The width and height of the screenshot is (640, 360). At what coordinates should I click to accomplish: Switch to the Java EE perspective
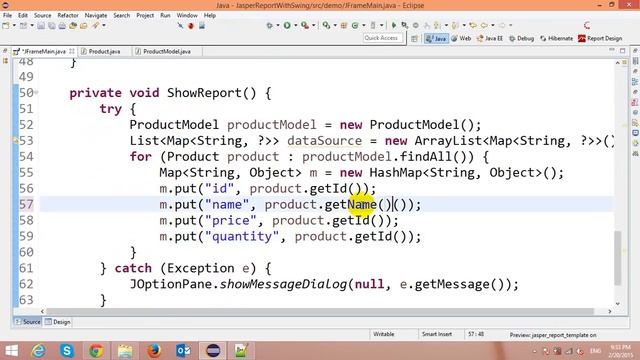click(490, 38)
